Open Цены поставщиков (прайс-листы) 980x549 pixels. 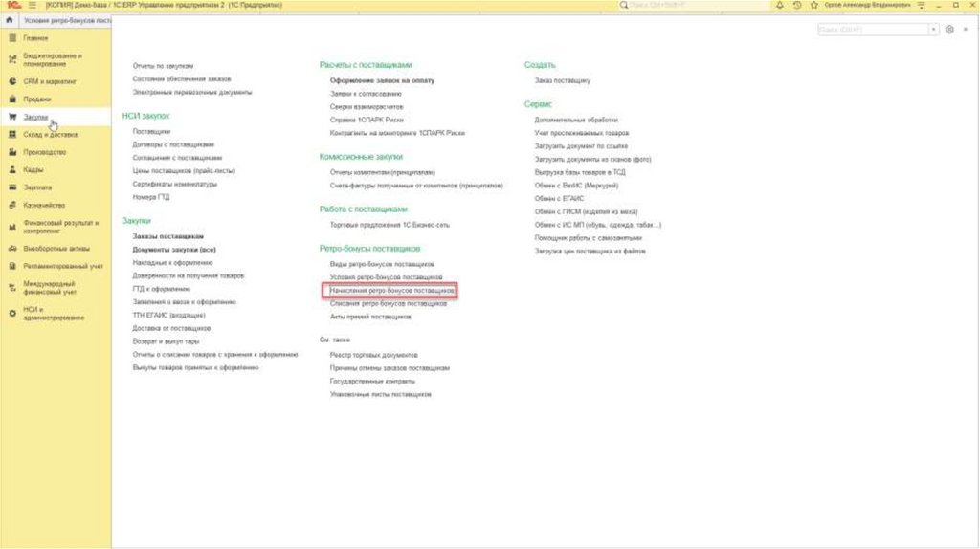click(x=184, y=170)
